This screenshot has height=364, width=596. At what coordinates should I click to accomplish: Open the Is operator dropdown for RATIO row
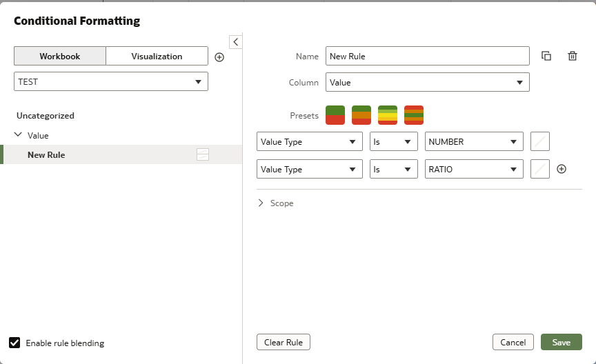394,169
